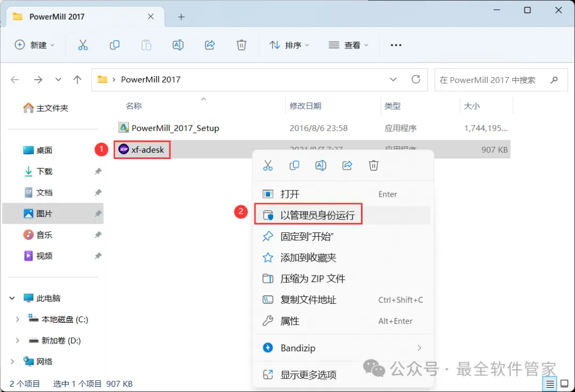575x392 pixels.
Task: Choose 以管理员身份运行 in the context menu
Action: (x=342, y=215)
